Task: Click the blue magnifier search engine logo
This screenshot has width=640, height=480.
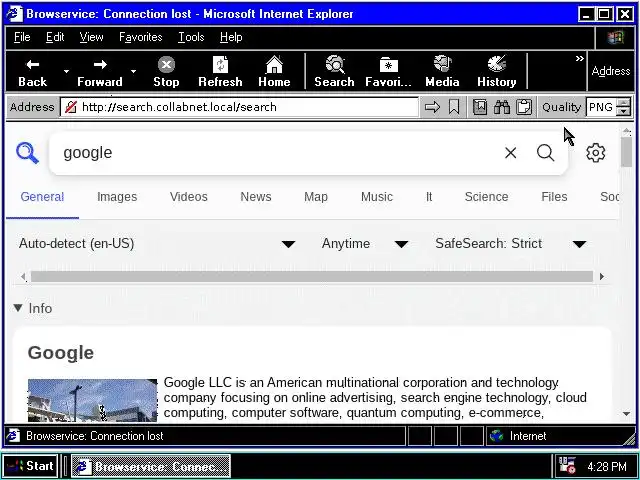Action: pyautogui.click(x=27, y=153)
